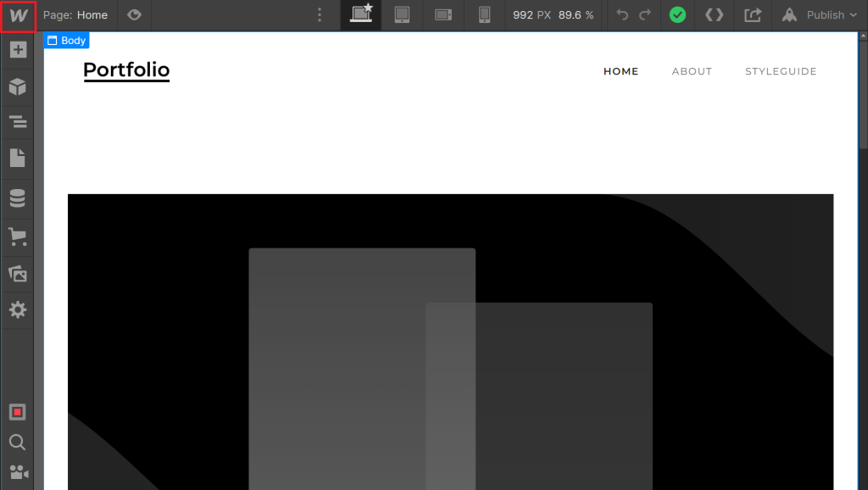Click the 89.6 % zoom value

pyautogui.click(x=576, y=15)
